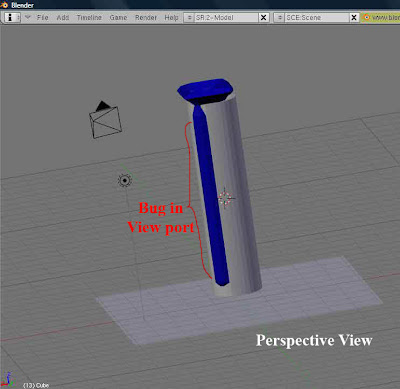Select the gray cylinder body
This screenshot has width=400, height=389.
click(x=235, y=200)
